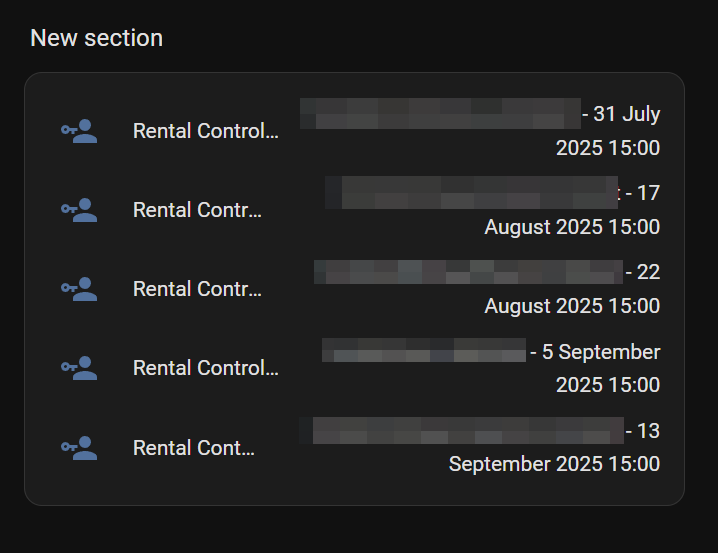Select the Rental Control label on the 22 August row
Viewport: 718px width, 553px height.
(x=197, y=289)
